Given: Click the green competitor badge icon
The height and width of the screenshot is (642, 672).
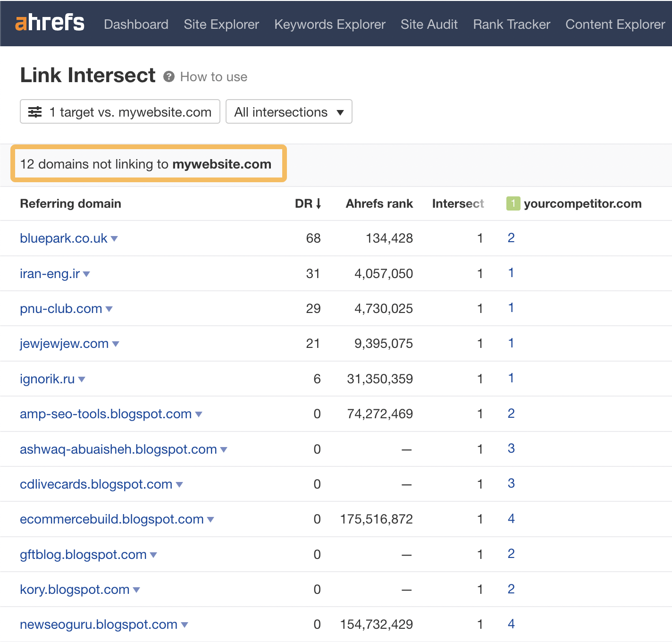Looking at the screenshot, I should [x=513, y=203].
